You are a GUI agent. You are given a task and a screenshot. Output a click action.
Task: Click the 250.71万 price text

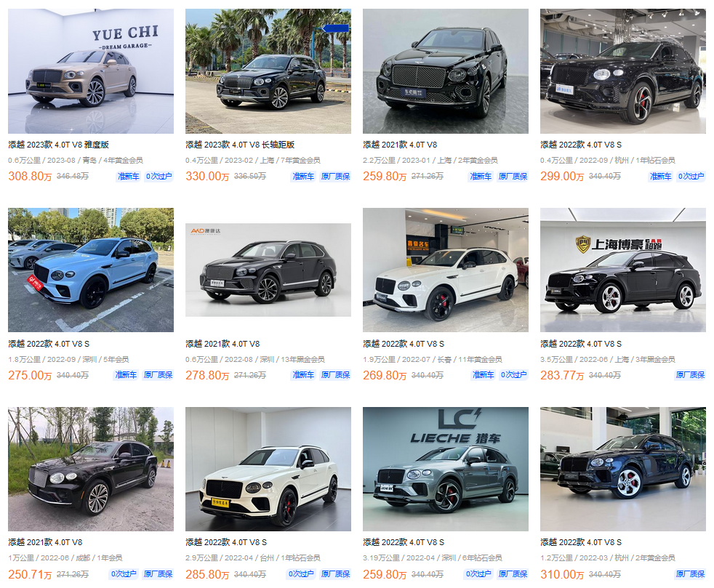30,574
